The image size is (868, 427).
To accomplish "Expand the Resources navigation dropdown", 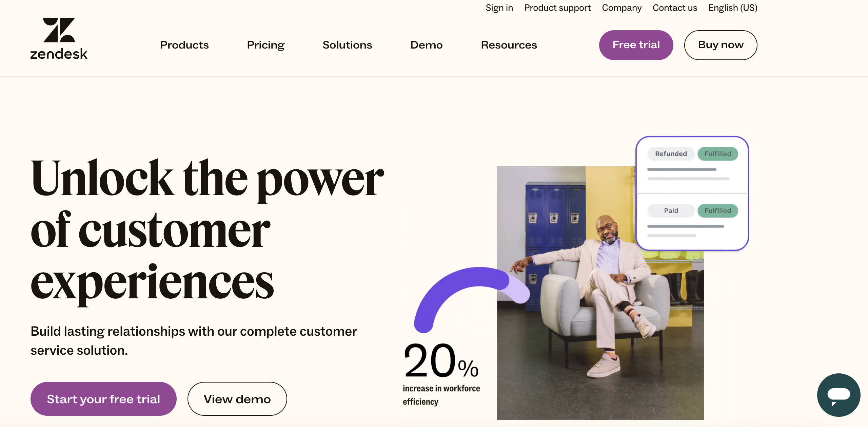I will [x=509, y=45].
